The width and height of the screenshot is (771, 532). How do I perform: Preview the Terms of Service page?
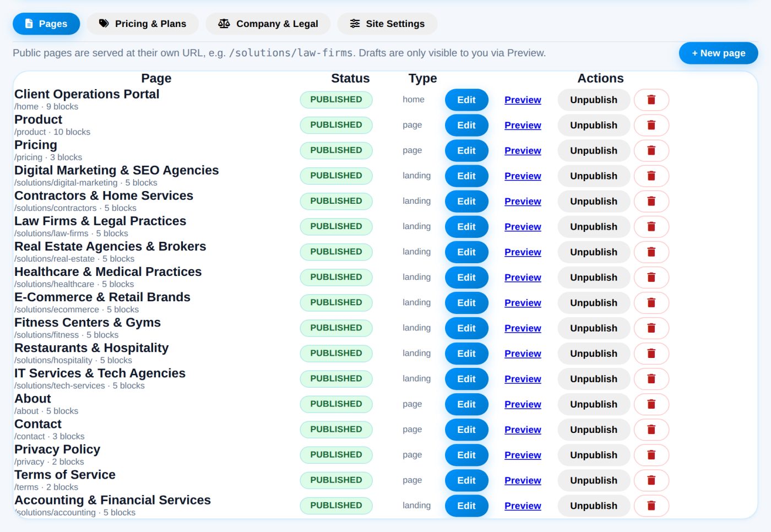click(523, 480)
